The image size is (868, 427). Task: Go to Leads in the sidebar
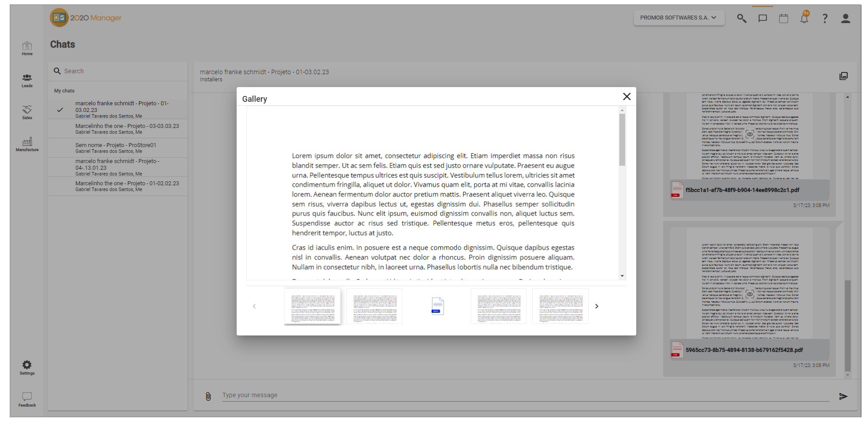(x=27, y=80)
